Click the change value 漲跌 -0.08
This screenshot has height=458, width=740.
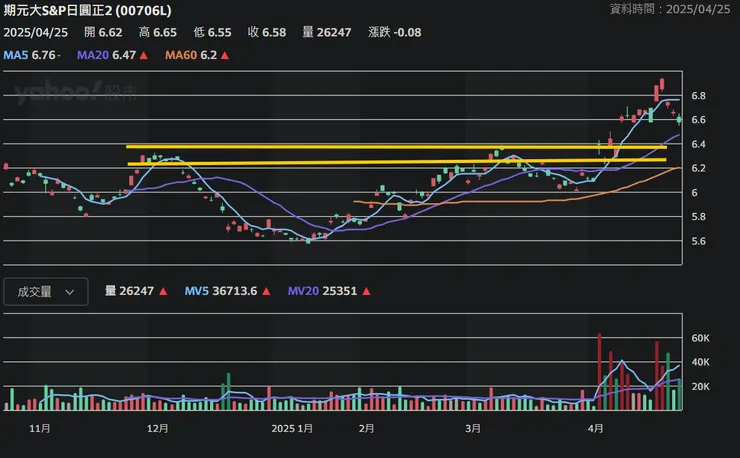coord(395,33)
